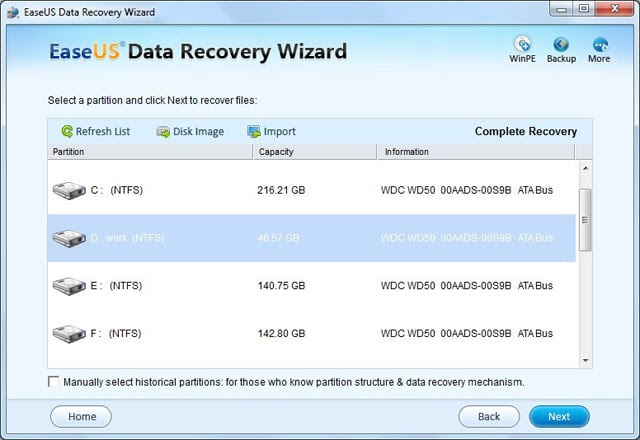The height and width of the screenshot is (440, 640).
Task: Click the scrollbar down arrow
Action: [585, 360]
